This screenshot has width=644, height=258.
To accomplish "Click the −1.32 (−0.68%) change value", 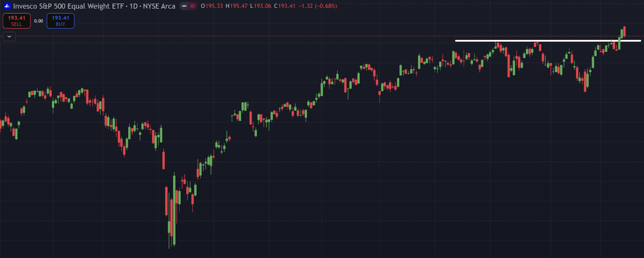I will (x=318, y=6).
